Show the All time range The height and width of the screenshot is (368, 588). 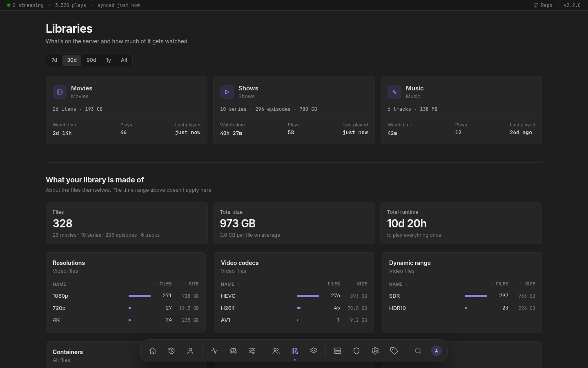124,60
